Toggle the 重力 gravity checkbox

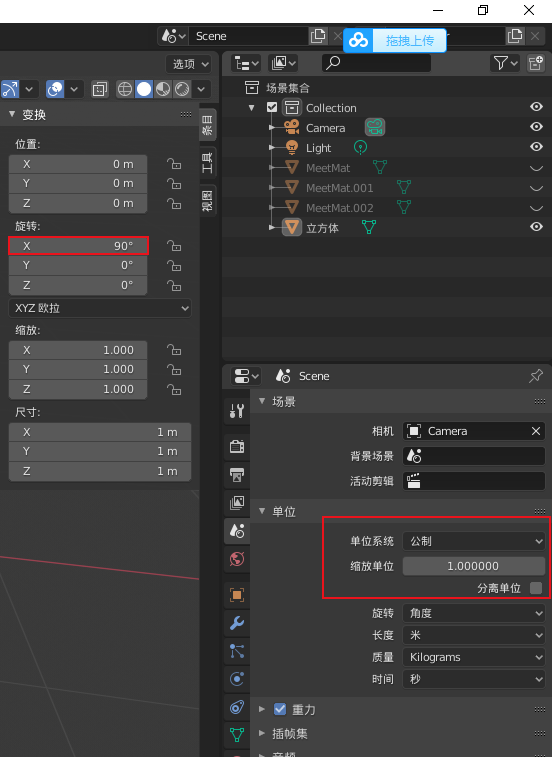280,709
